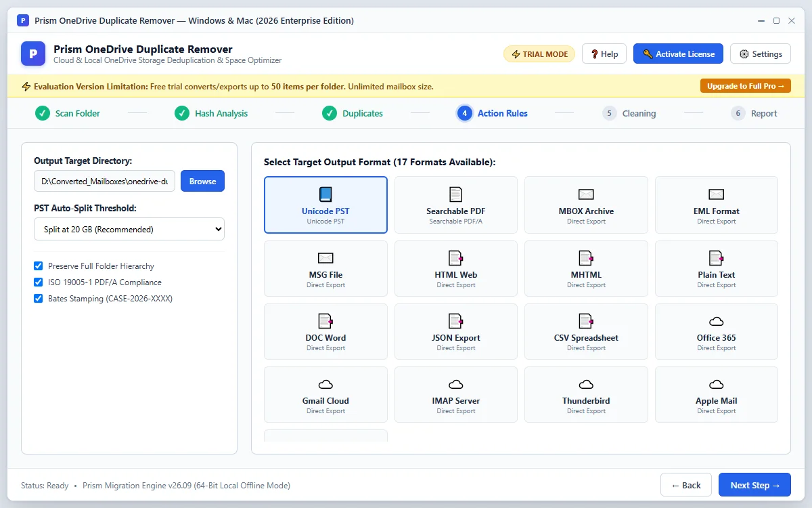The width and height of the screenshot is (812, 508).
Task: Click the step 4 number circle
Action: 464,113
